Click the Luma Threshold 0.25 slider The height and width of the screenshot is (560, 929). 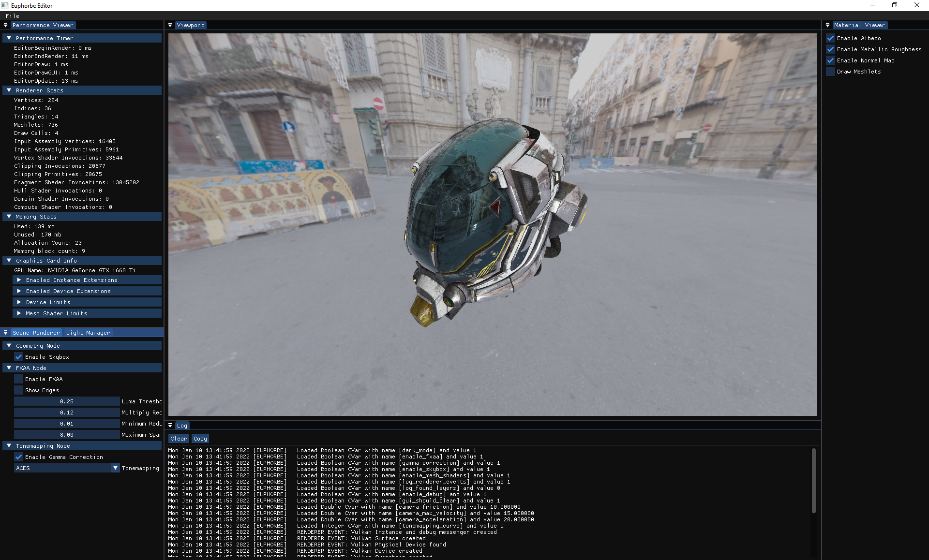(x=67, y=401)
